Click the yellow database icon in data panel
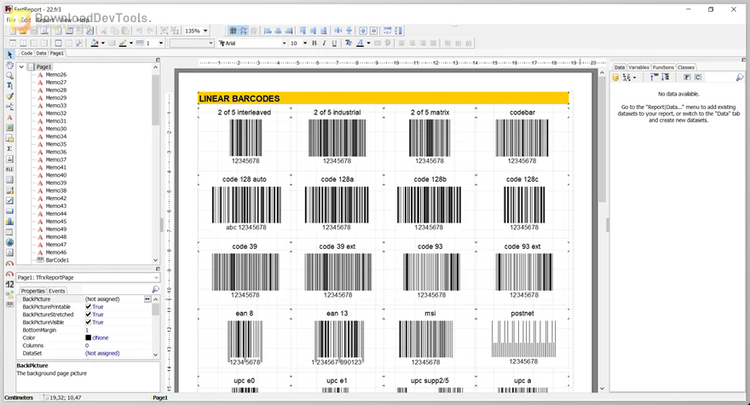This screenshot has width=750, height=405. tap(616, 77)
